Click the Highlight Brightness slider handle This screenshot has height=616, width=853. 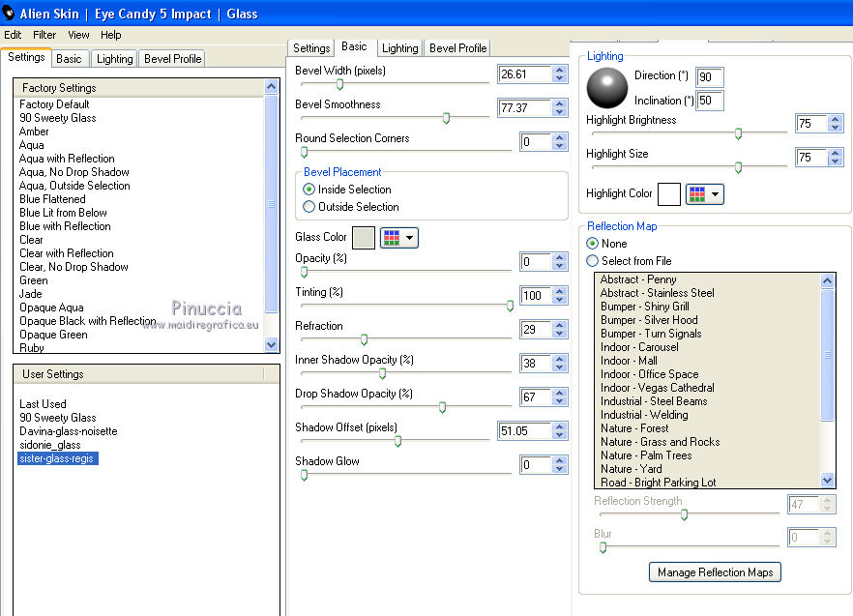click(x=738, y=133)
